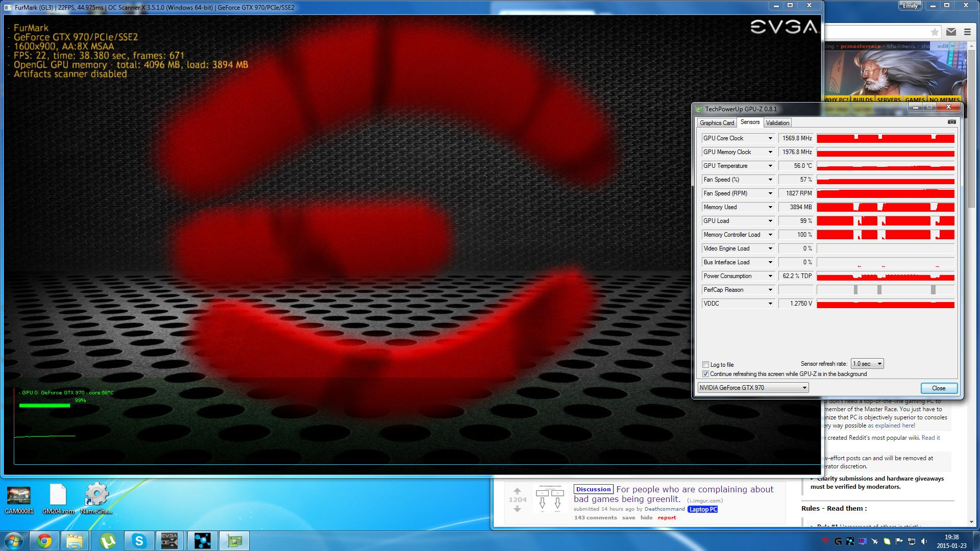Image resolution: width=980 pixels, height=551 pixels.
Task: Click the clock date and time
Action: point(951,541)
